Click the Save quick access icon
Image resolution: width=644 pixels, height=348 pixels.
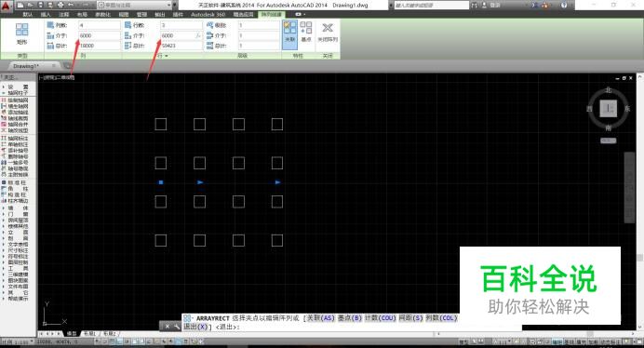41,5
